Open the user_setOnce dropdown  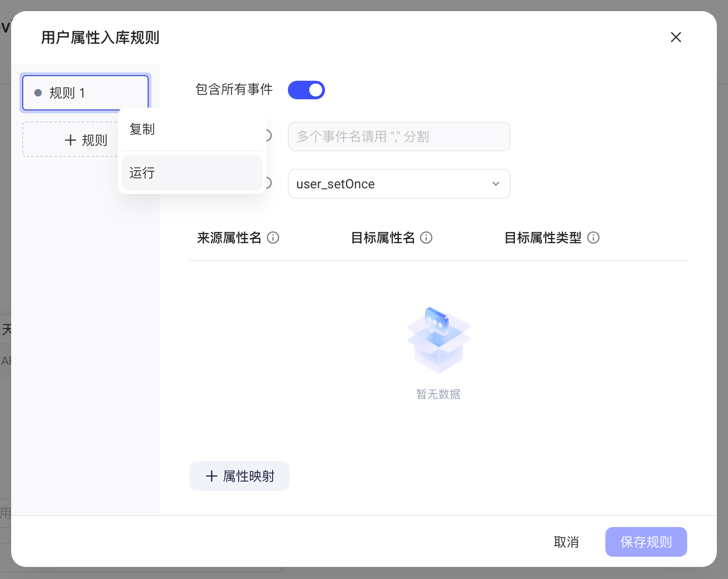tap(399, 184)
